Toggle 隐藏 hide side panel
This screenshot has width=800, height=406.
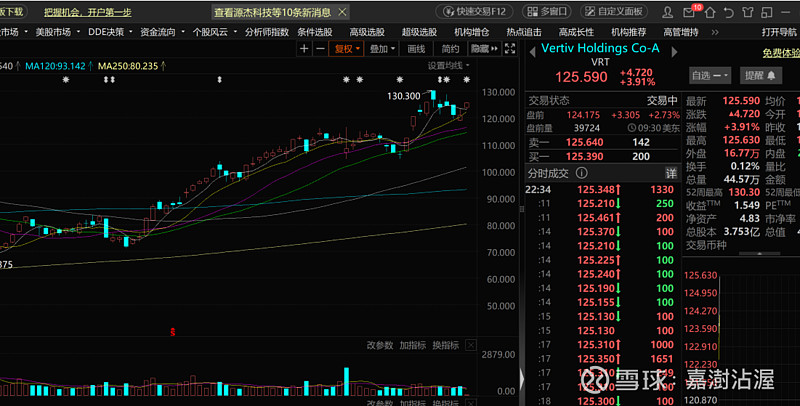coord(484,48)
